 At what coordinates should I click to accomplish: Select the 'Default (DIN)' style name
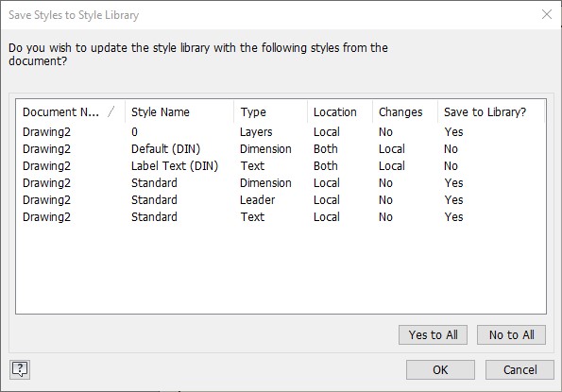165,148
